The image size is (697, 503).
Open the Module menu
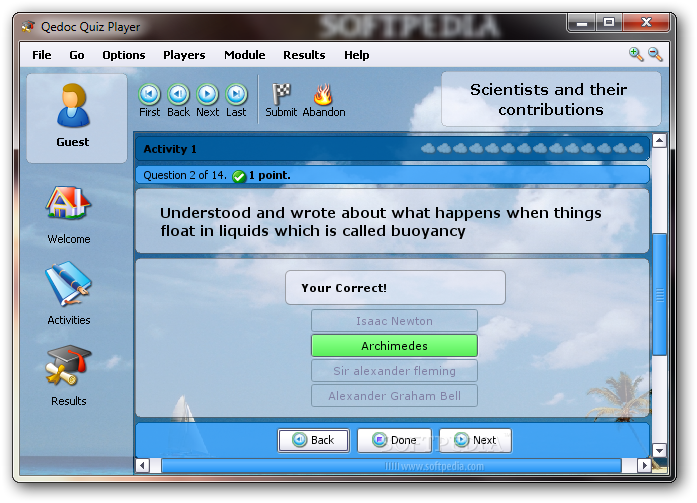click(x=244, y=55)
